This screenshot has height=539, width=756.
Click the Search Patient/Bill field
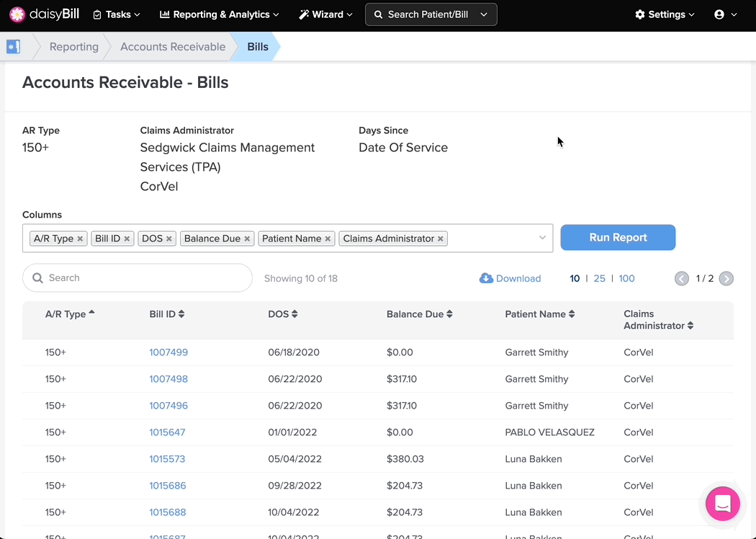428,14
